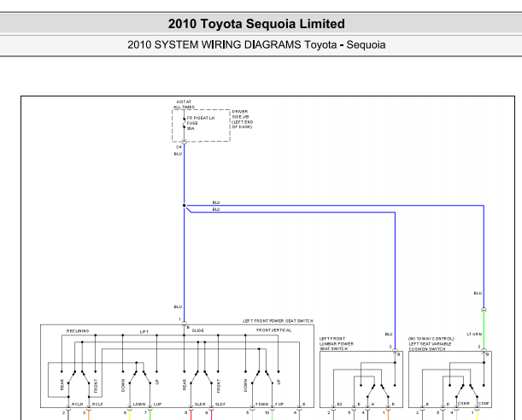Click the 'LUP' terminal label

pyautogui.click(x=157, y=405)
